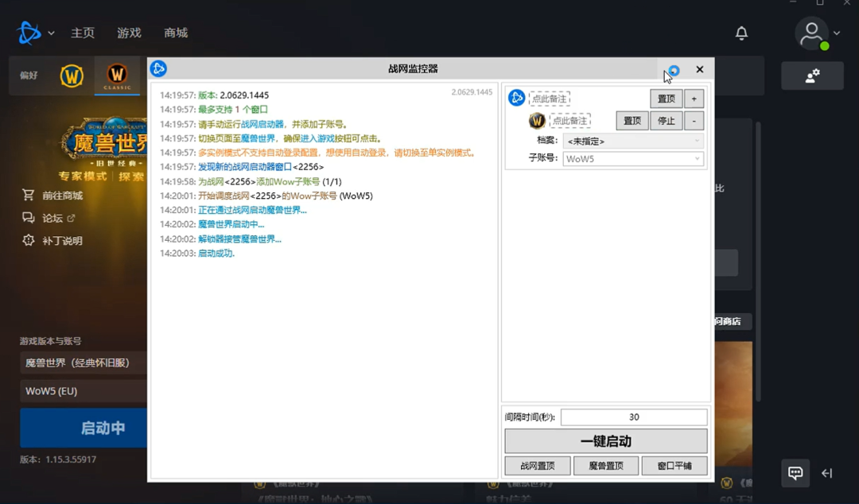Click the Battle.net version text 1.15.3.55917
Image resolution: width=859 pixels, height=504 pixels.
(71, 459)
